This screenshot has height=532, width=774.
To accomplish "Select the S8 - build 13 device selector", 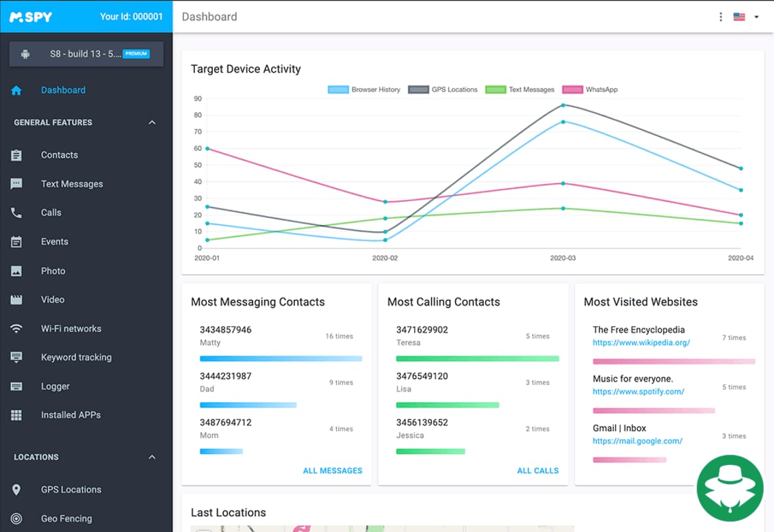I will click(86, 54).
